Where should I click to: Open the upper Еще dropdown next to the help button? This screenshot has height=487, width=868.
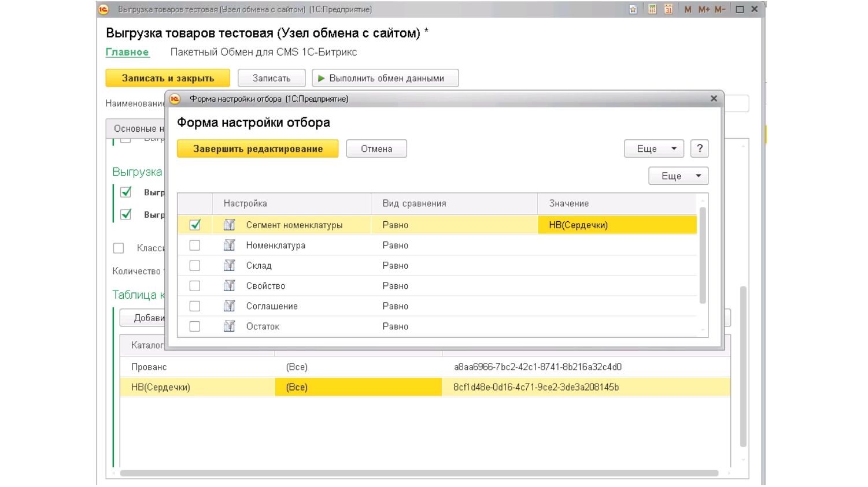coord(653,149)
